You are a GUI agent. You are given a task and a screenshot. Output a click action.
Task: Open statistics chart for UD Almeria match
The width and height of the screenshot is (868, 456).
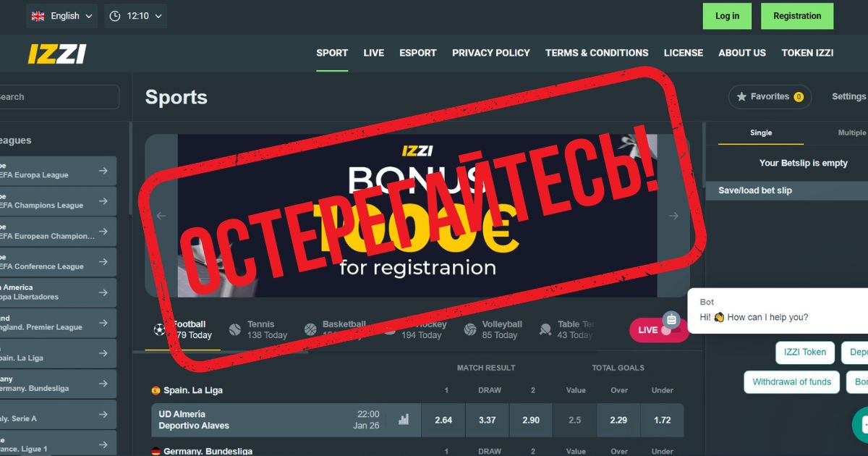[404, 419]
